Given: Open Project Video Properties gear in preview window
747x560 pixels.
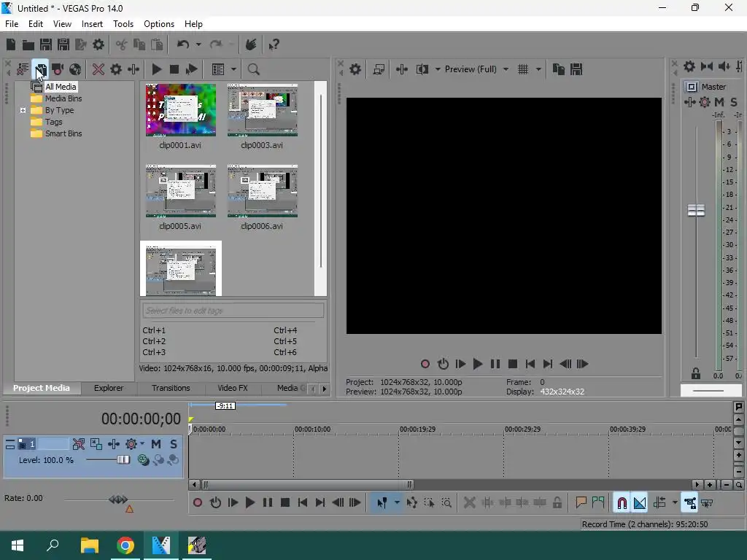Looking at the screenshot, I should click(x=355, y=69).
